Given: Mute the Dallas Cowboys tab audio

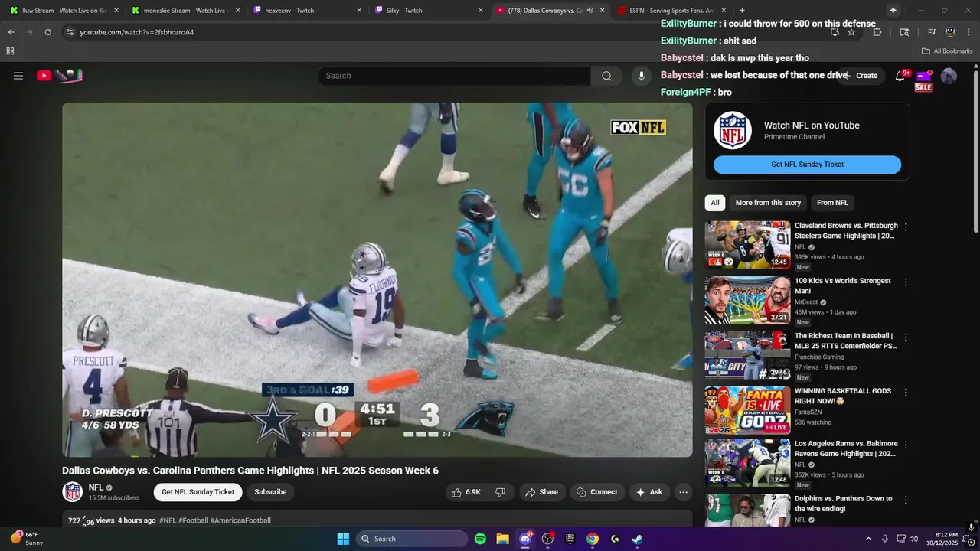Looking at the screenshot, I should click(590, 11).
